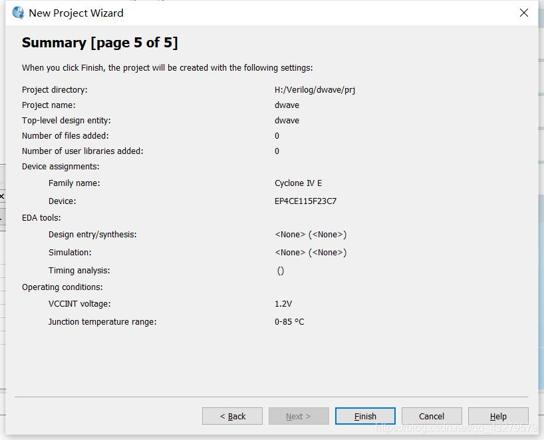Close the New Project Wizard dialog
Viewport: 544px width, 440px height.
[524, 13]
